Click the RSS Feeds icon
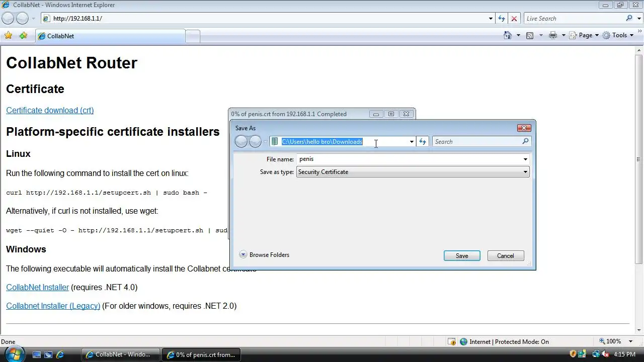The width and height of the screenshot is (644, 362). (x=530, y=35)
